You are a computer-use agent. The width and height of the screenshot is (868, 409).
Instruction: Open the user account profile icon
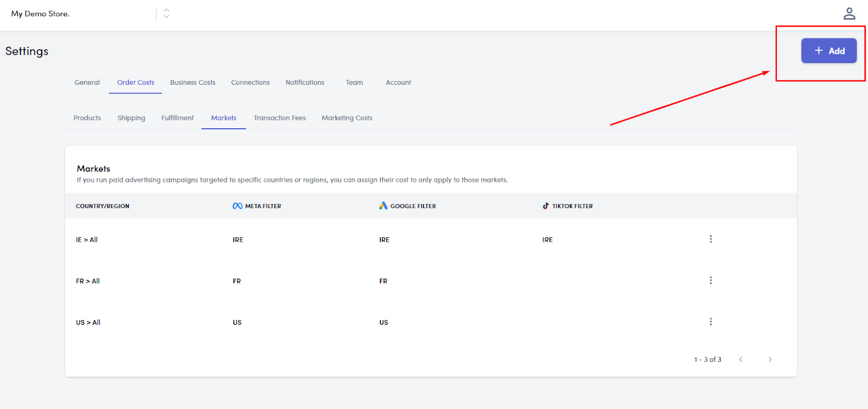click(x=849, y=14)
